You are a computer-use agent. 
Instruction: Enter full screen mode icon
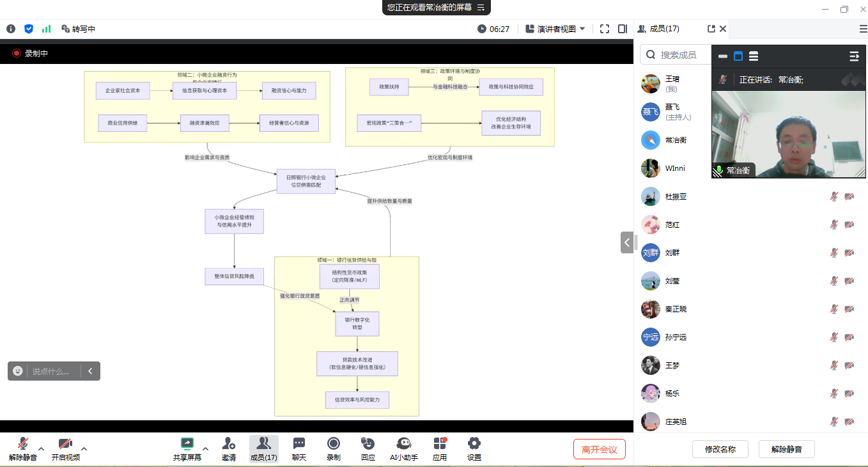tap(605, 29)
